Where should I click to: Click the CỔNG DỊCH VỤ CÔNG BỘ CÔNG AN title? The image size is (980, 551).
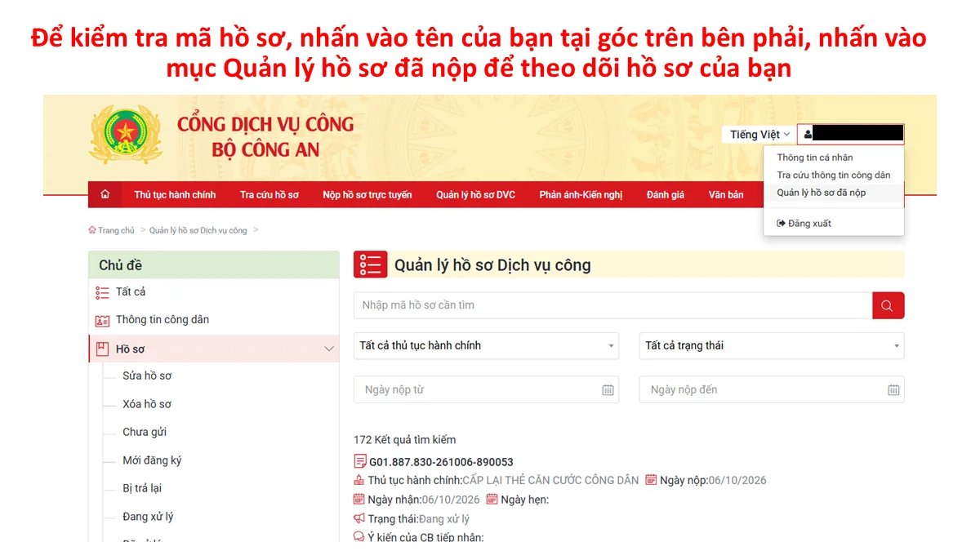265,136
